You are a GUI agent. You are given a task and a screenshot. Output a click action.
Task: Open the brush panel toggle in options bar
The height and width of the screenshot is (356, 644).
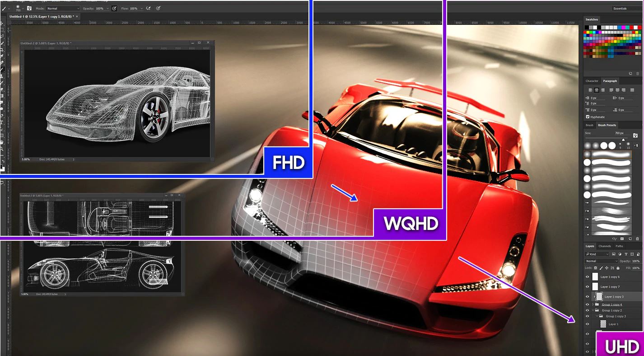tap(29, 8)
